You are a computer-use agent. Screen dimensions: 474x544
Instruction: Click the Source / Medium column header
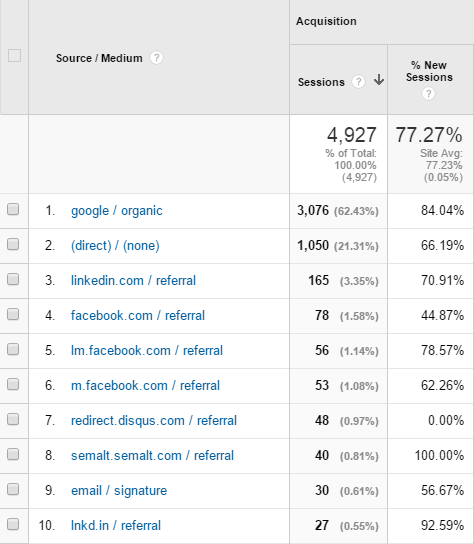(99, 58)
